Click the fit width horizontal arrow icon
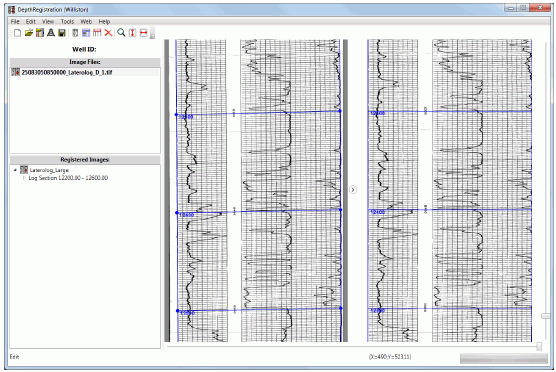The height and width of the screenshot is (372, 556). [x=144, y=33]
